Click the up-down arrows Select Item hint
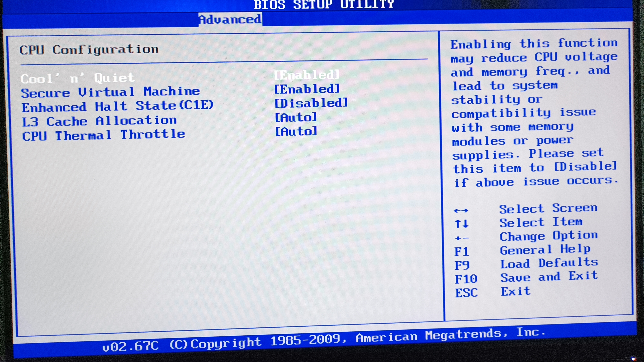644x362 pixels. [x=461, y=224]
